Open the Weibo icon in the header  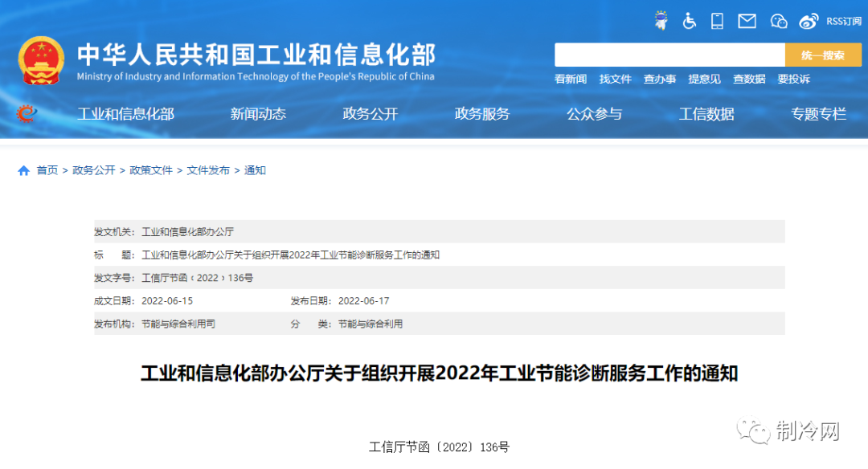point(809,21)
